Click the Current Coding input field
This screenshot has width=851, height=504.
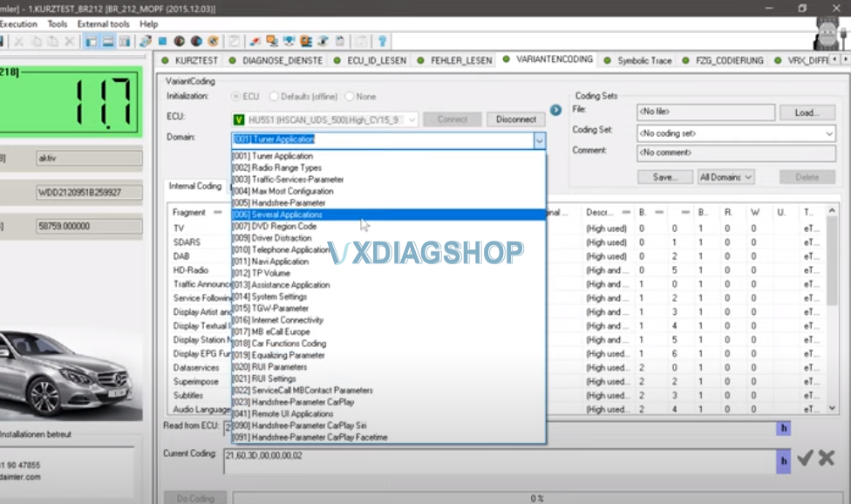click(x=500, y=461)
